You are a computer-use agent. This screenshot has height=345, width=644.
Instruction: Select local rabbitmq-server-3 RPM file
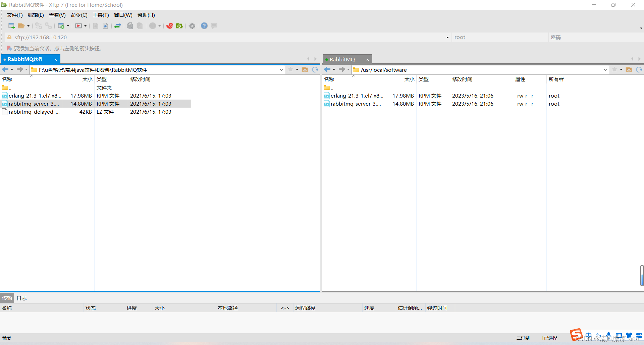pos(96,104)
